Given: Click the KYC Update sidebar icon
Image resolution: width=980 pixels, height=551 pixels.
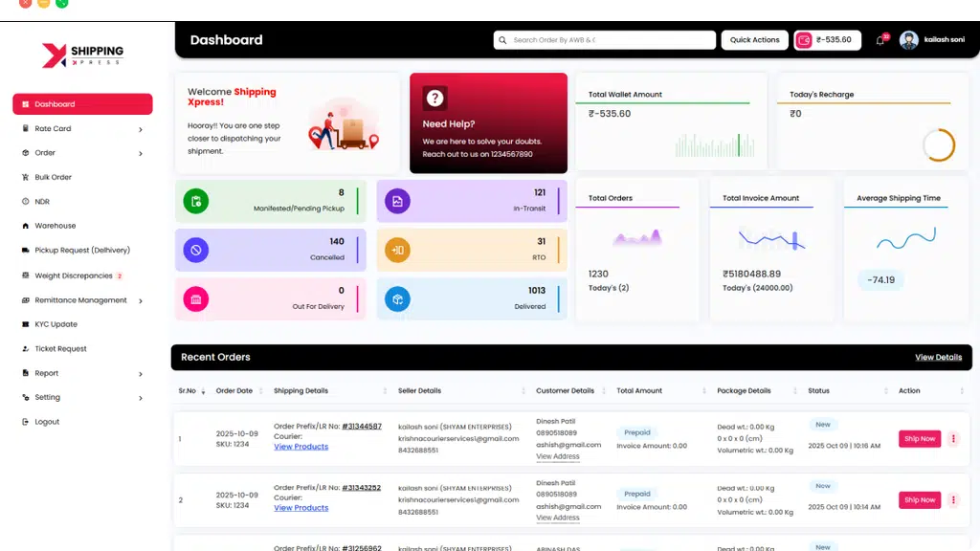Looking at the screenshot, I should click(x=25, y=324).
